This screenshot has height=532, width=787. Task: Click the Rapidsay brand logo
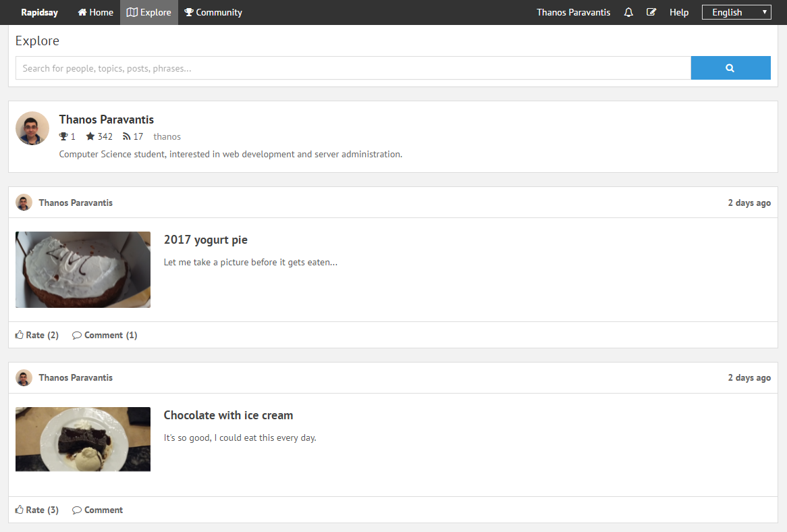pyautogui.click(x=39, y=13)
